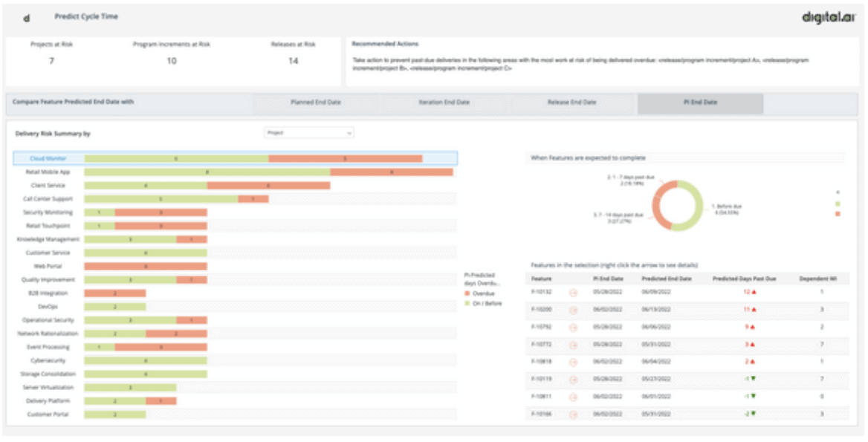The height and width of the screenshot is (442, 868).
Task: Select the Client Service project label
Action: coord(48,185)
